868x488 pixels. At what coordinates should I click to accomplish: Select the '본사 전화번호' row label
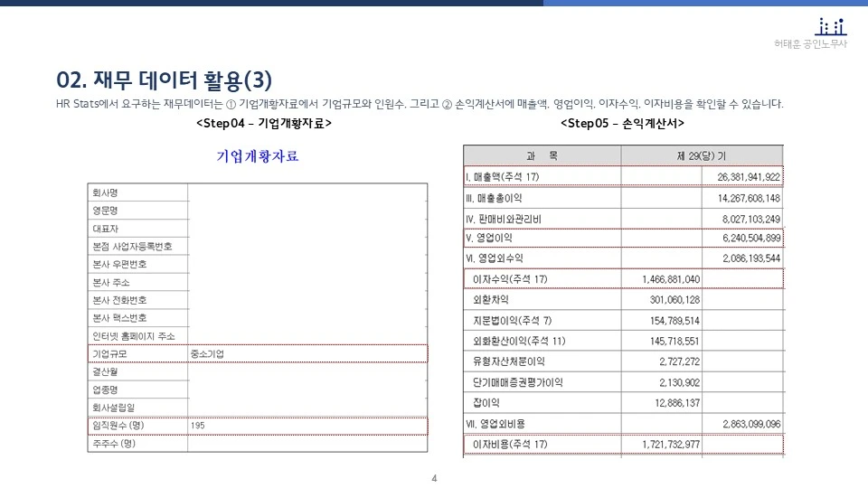(119, 300)
